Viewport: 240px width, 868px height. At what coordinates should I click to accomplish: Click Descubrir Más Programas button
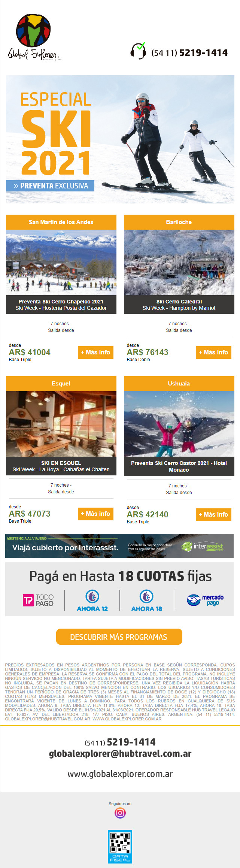[119, 637]
